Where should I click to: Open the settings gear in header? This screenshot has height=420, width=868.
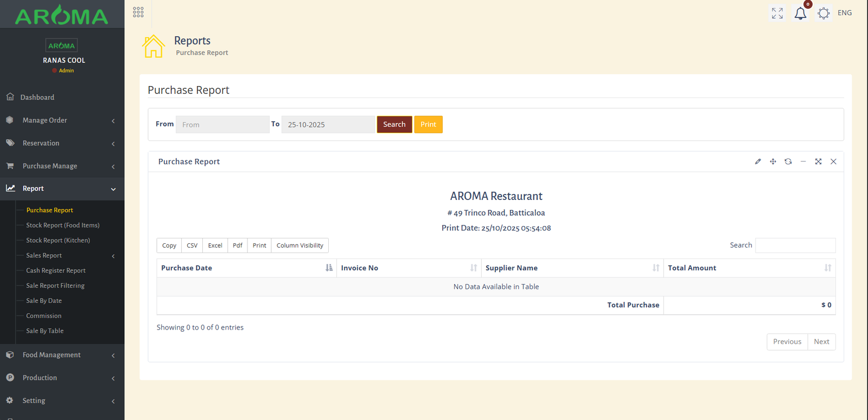824,14
